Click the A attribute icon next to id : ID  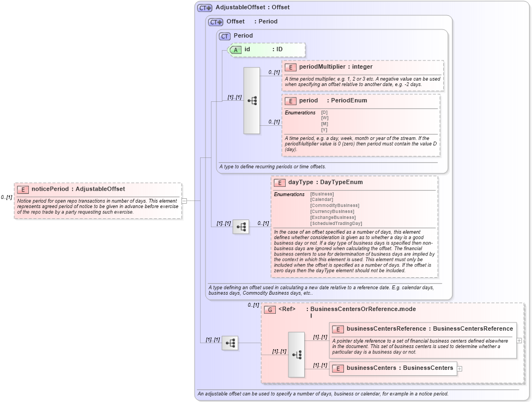[x=235, y=50]
